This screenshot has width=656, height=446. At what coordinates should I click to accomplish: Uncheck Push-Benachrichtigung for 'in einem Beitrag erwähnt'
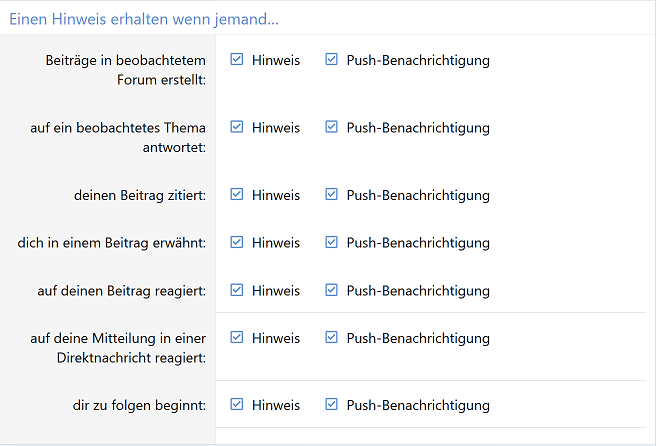332,242
